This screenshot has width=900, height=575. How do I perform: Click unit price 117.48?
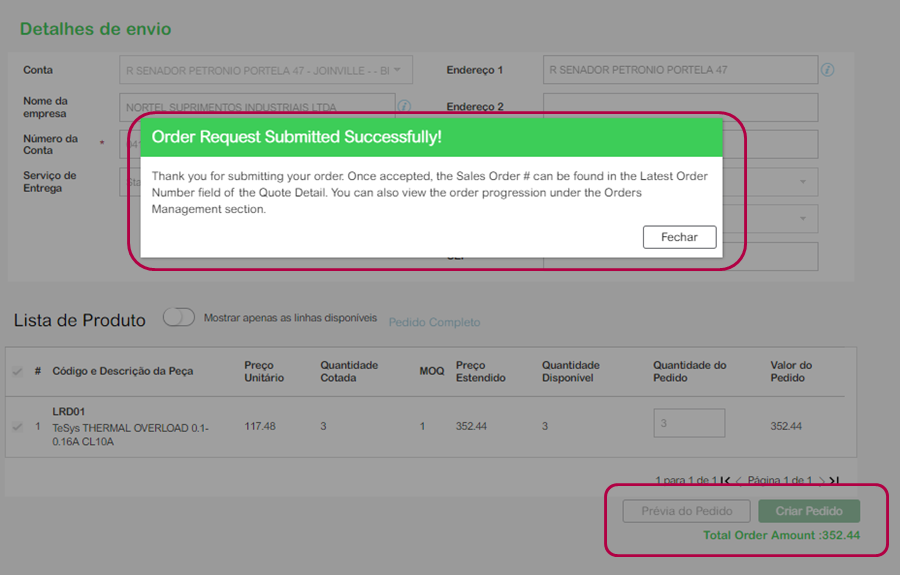click(x=260, y=426)
